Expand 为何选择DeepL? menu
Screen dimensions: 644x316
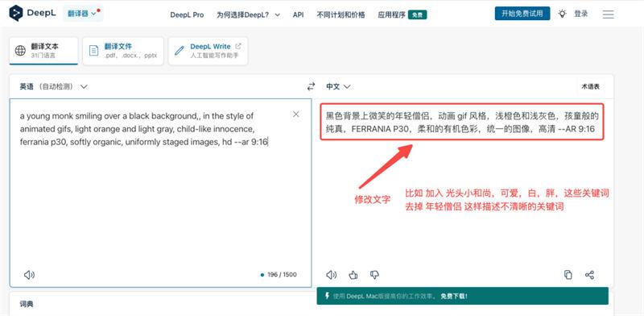click(x=248, y=15)
